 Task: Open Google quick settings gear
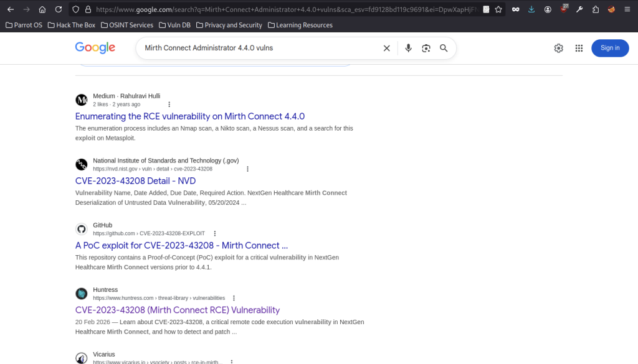(x=559, y=48)
